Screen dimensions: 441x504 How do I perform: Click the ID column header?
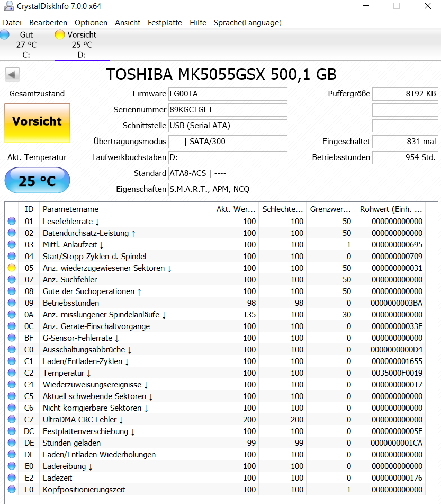pyautogui.click(x=29, y=209)
